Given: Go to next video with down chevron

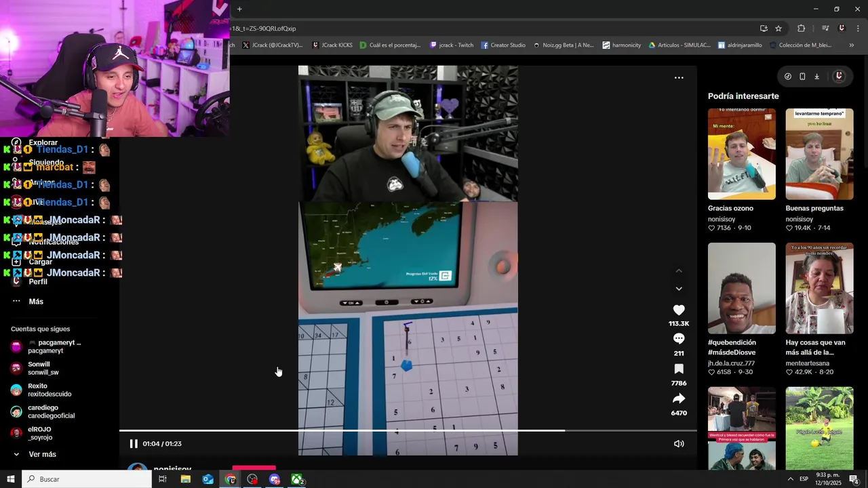Looking at the screenshot, I should pyautogui.click(x=679, y=289).
